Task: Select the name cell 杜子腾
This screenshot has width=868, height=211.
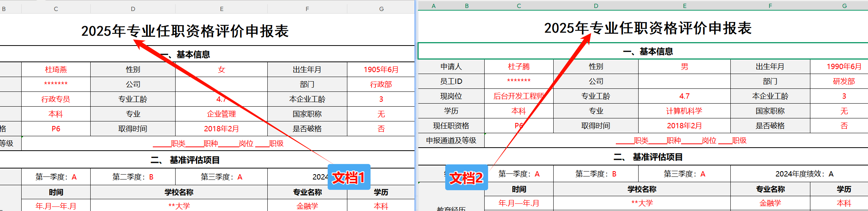Action: [x=519, y=66]
